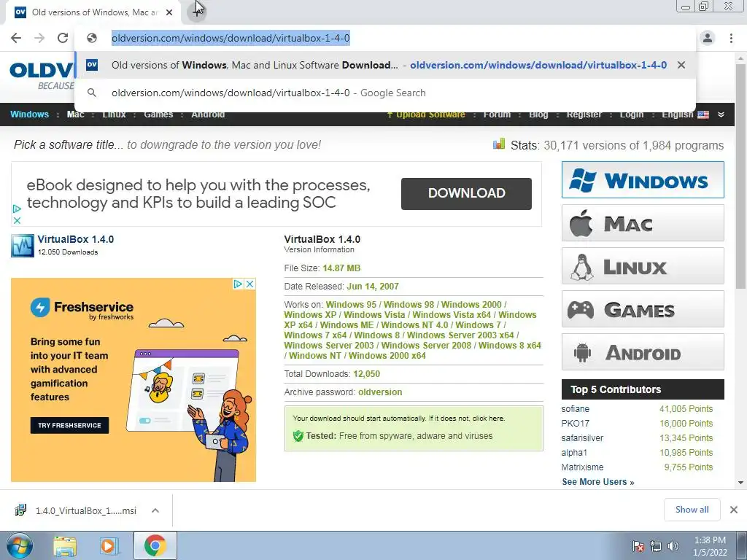This screenshot has height=560, width=747.
Task: Select the Linux platform button
Action: click(x=643, y=265)
